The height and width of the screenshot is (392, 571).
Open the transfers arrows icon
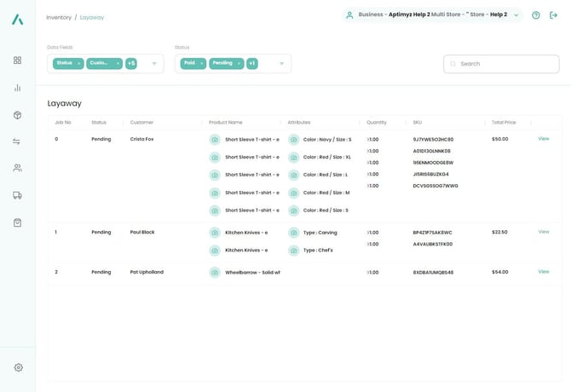(x=17, y=141)
